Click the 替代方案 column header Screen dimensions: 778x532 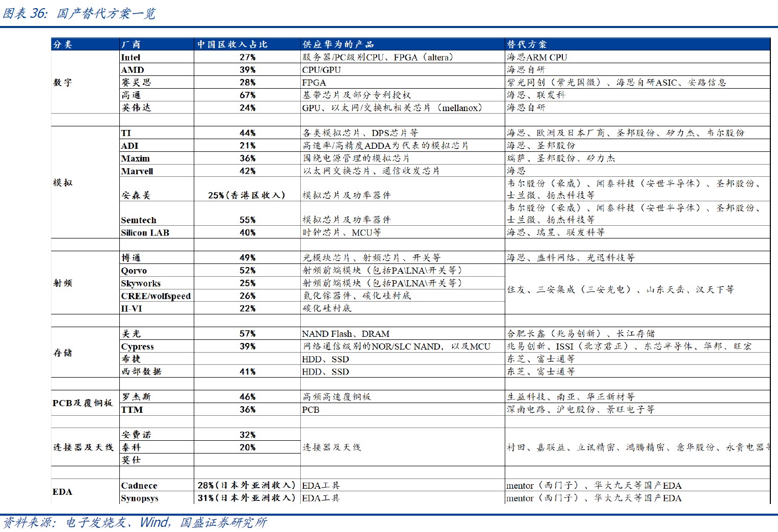tap(637, 44)
